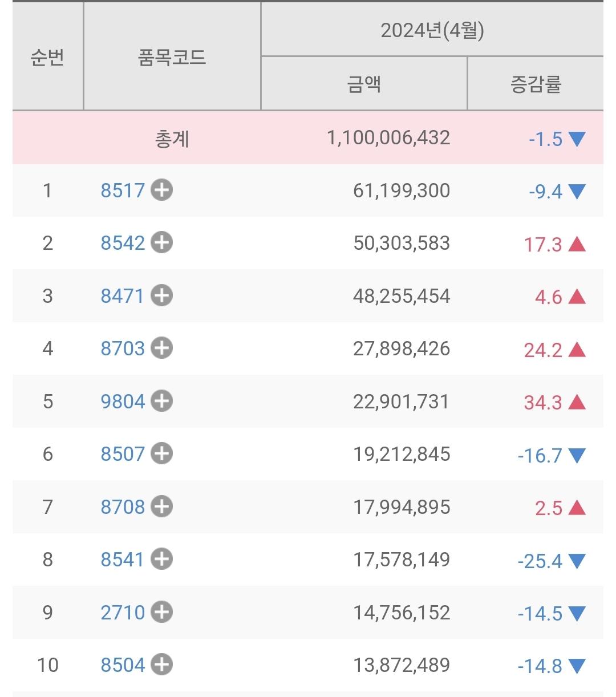Click plus icon beside code 8708
616x697 pixels.
161,506
